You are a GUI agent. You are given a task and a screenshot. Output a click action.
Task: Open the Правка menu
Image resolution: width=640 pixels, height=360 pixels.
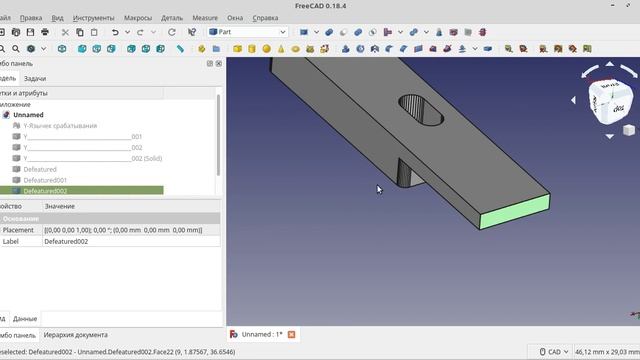(x=31, y=18)
